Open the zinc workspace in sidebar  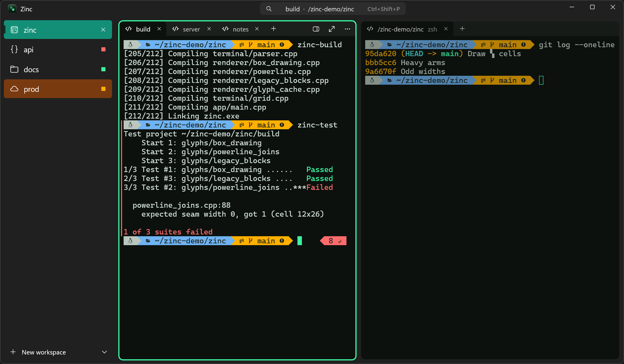[x=58, y=30]
